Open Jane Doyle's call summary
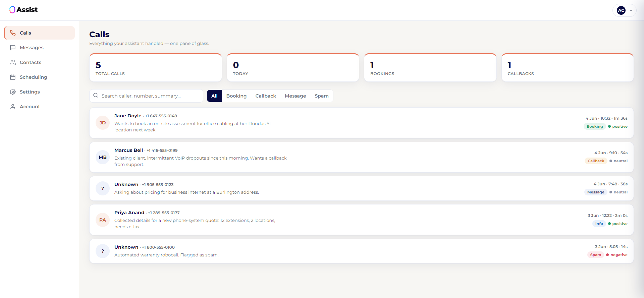The width and height of the screenshot is (644, 298). coord(193,127)
